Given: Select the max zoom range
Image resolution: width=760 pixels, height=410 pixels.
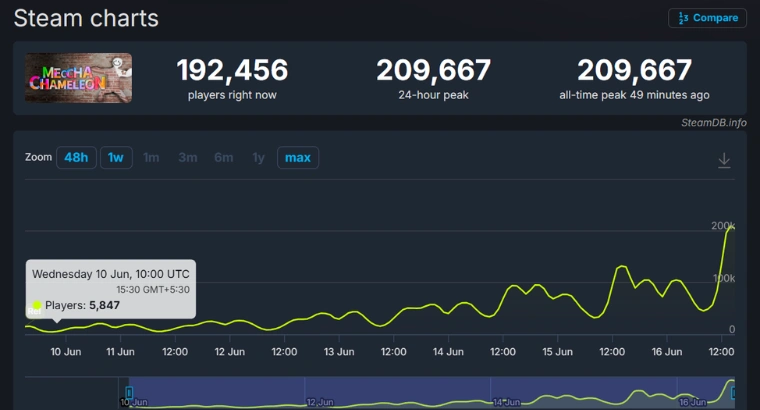Looking at the screenshot, I should point(298,158).
